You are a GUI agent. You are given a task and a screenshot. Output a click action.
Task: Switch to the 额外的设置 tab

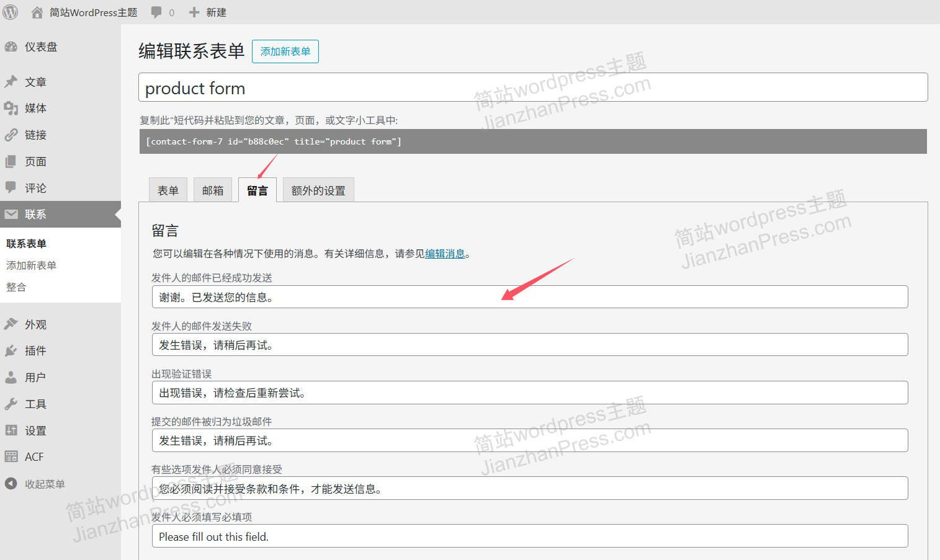318,190
